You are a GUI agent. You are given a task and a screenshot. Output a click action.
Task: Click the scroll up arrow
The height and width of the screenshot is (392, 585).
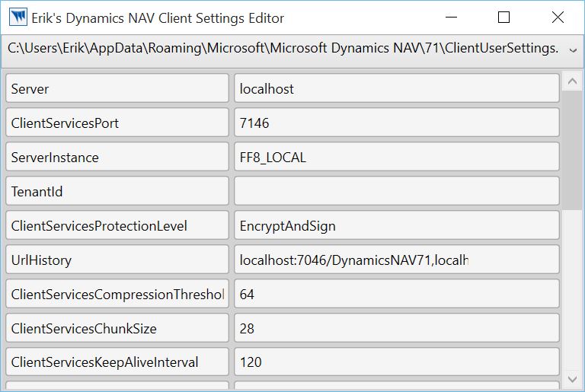pos(572,81)
